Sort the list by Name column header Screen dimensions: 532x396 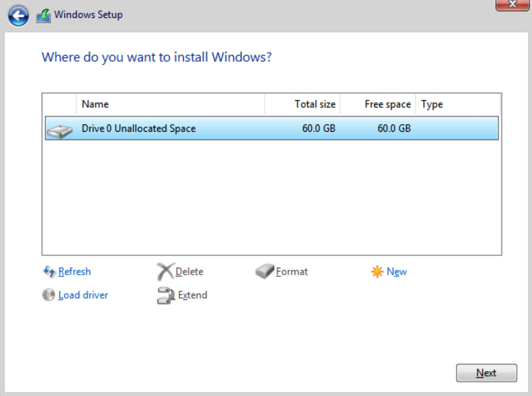coord(170,104)
